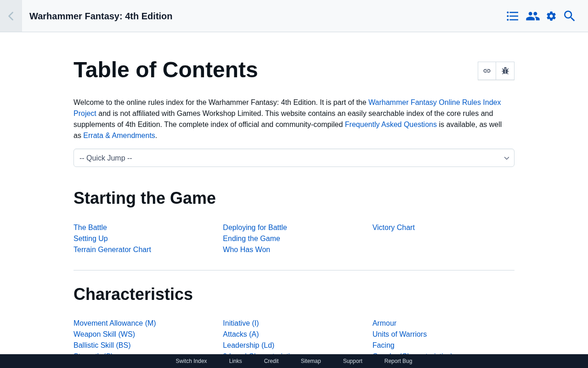Open Leadership (Ld) link
This screenshot has width=588, height=368.
pos(249,345)
